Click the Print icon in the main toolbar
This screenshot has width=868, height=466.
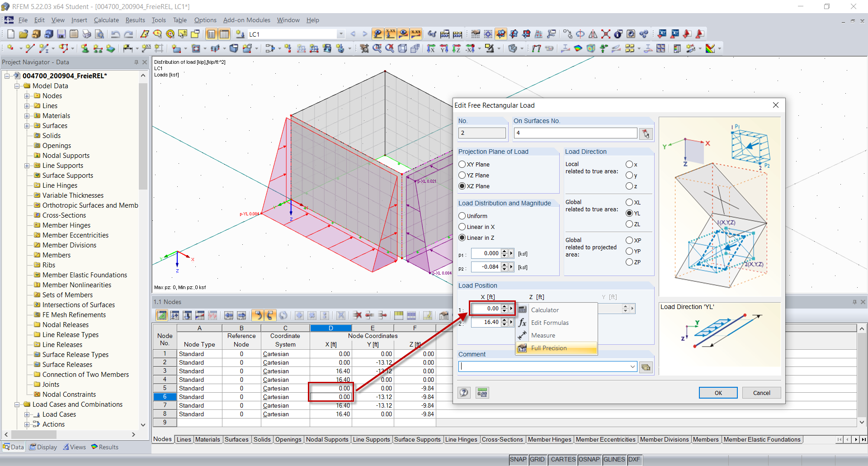86,34
